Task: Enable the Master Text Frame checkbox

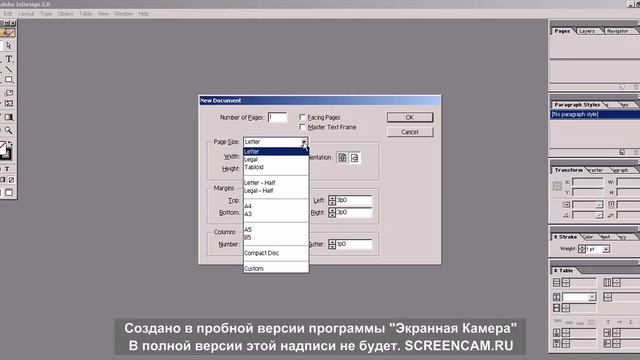Action: (x=302, y=127)
